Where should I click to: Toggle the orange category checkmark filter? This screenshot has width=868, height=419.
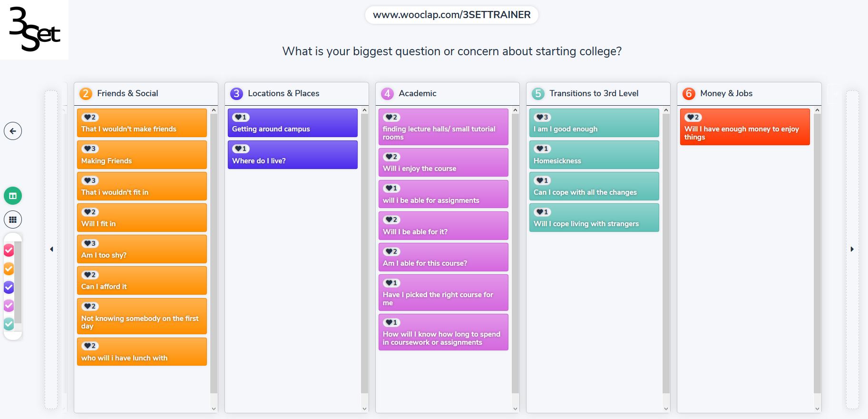tap(9, 269)
